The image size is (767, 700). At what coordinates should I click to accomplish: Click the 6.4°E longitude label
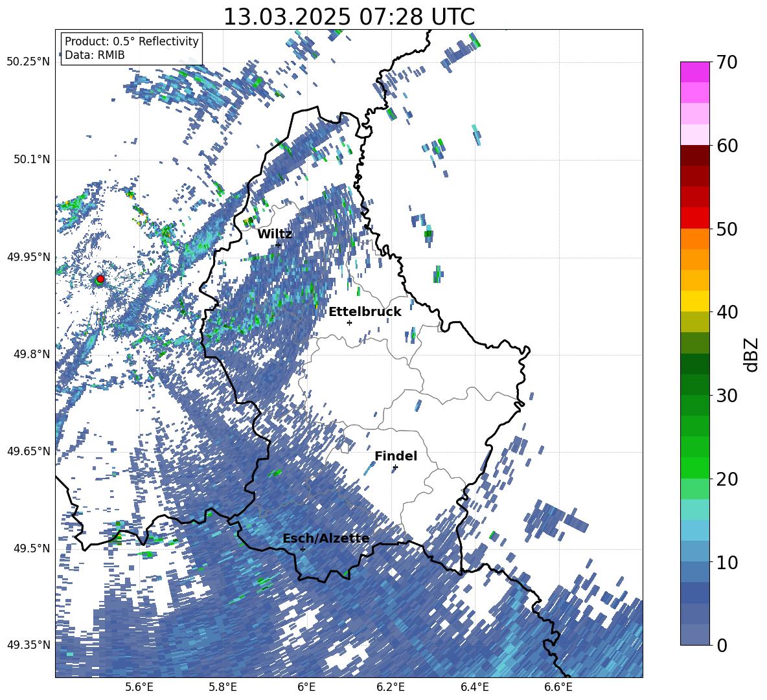point(474,687)
